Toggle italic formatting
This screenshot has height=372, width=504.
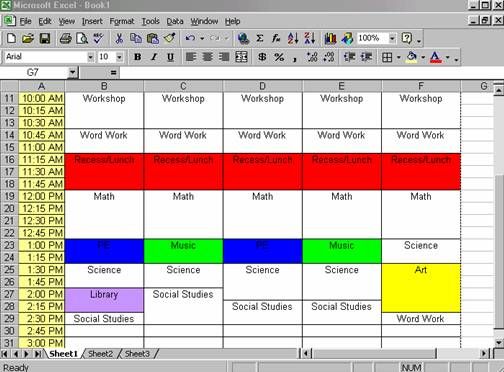[x=154, y=57]
